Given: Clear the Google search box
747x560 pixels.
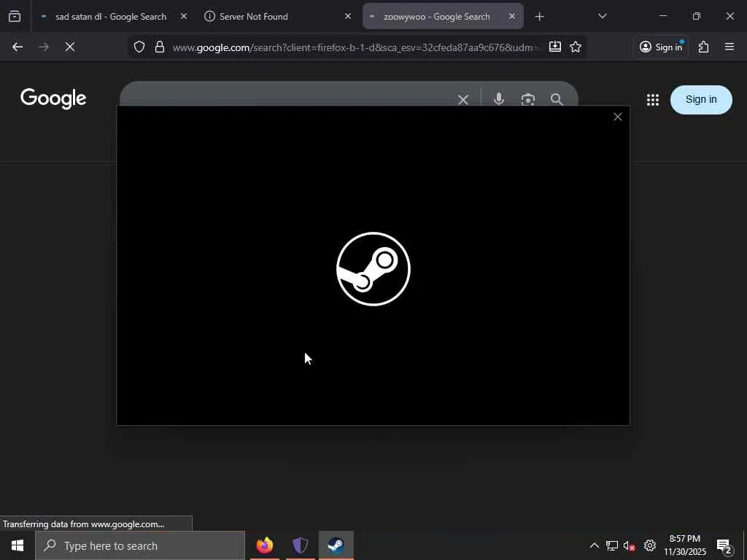Looking at the screenshot, I should (x=463, y=99).
